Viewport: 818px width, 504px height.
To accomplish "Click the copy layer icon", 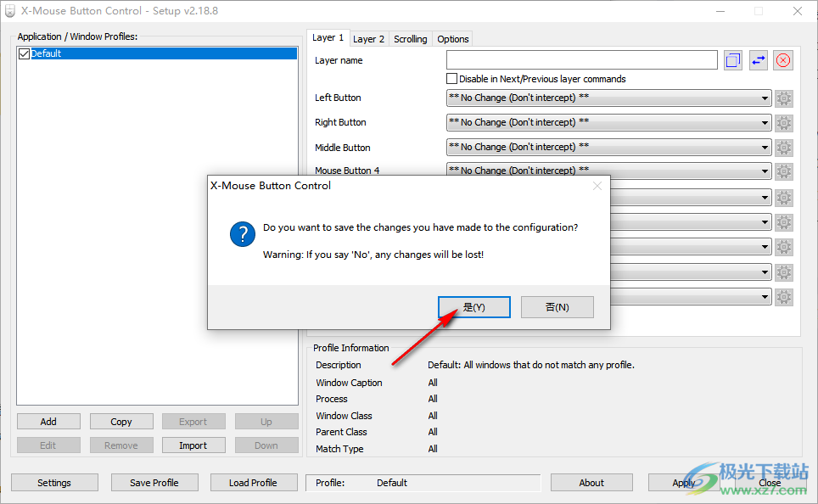I will [733, 60].
